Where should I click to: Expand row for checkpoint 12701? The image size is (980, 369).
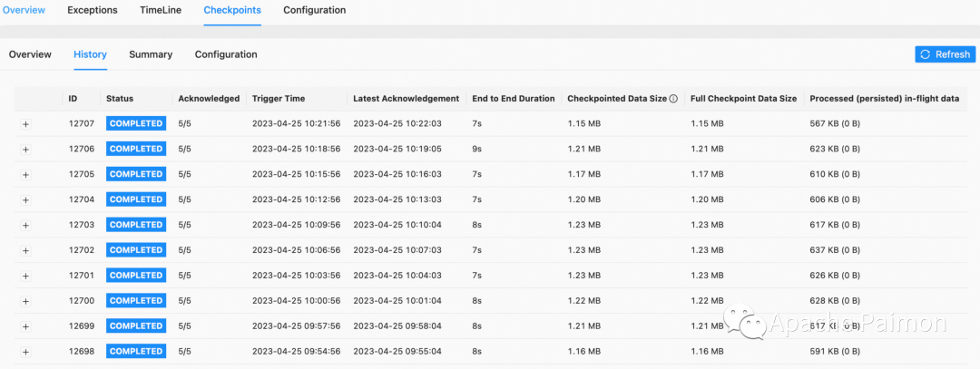tap(25, 276)
